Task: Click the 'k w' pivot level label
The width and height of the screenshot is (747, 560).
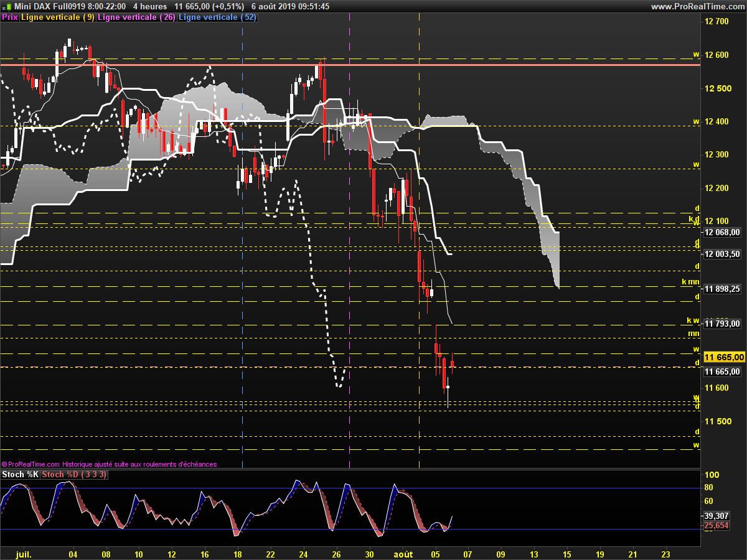Action: pos(693,320)
